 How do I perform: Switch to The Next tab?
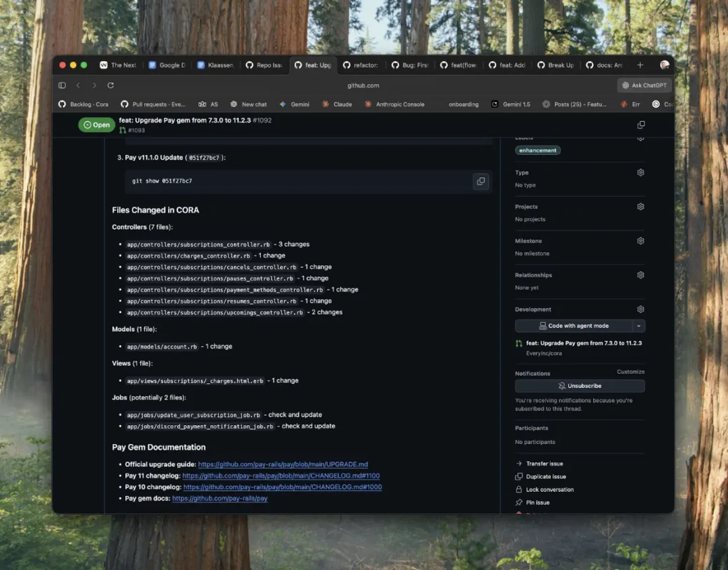(x=119, y=65)
